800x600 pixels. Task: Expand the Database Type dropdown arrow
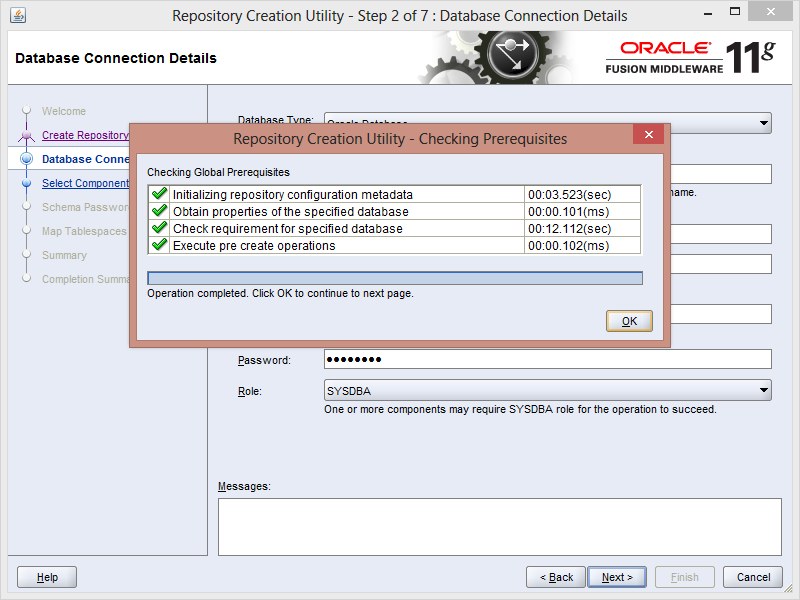click(763, 123)
